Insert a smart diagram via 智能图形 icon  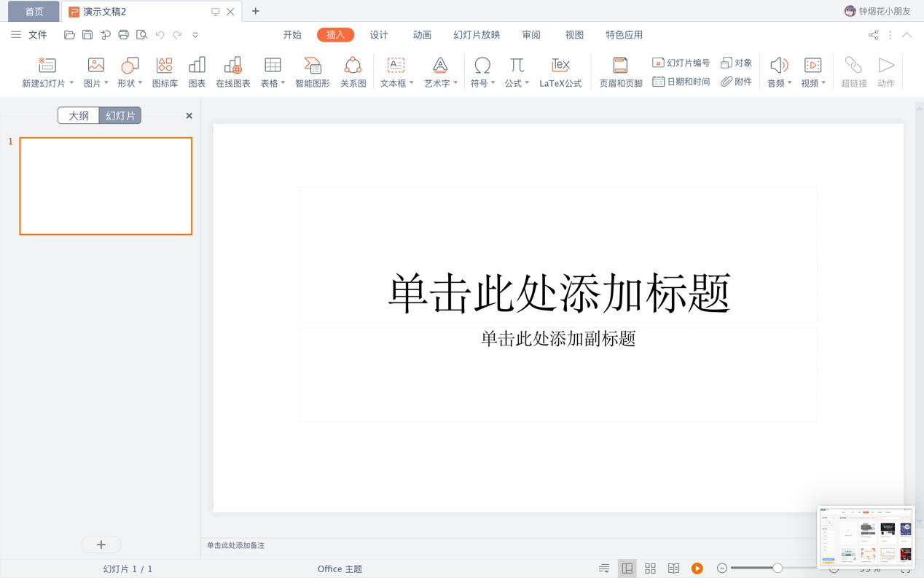(x=313, y=71)
